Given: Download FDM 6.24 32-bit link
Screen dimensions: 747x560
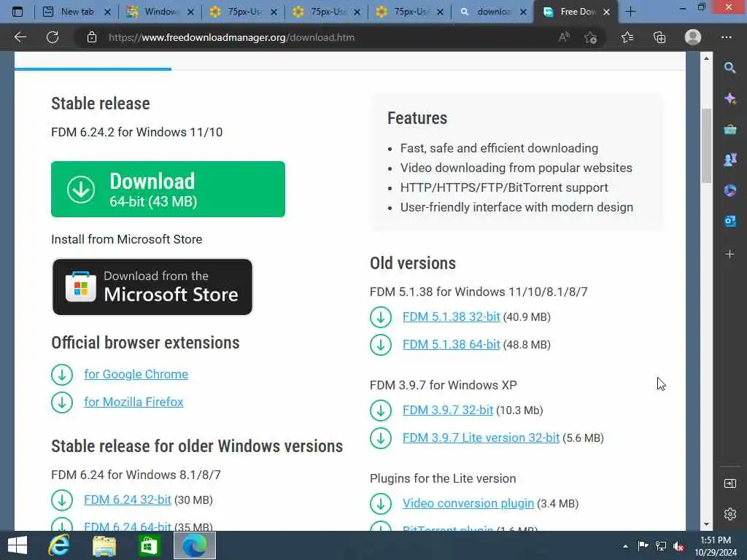Looking at the screenshot, I should pyautogui.click(x=127, y=499).
